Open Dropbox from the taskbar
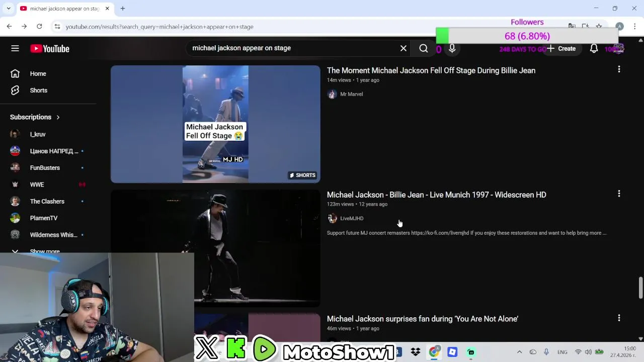644x362 pixels. pos(416,352)
